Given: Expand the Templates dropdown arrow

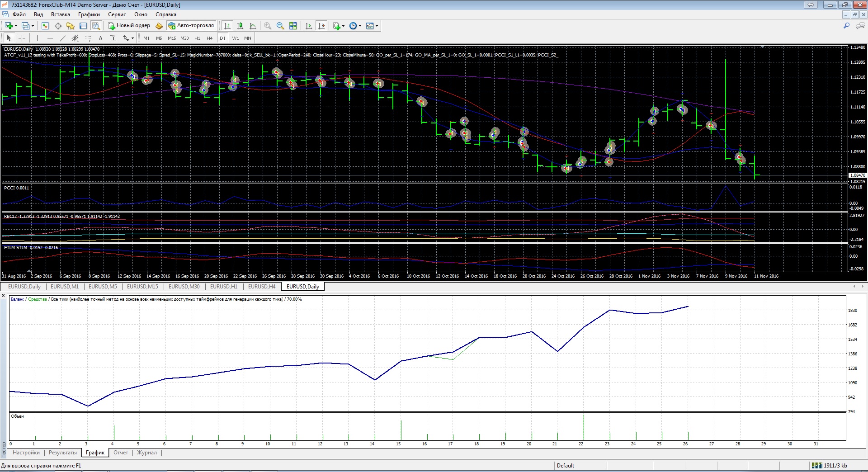Looking at the screenshot, I should (x=377, y=26).
